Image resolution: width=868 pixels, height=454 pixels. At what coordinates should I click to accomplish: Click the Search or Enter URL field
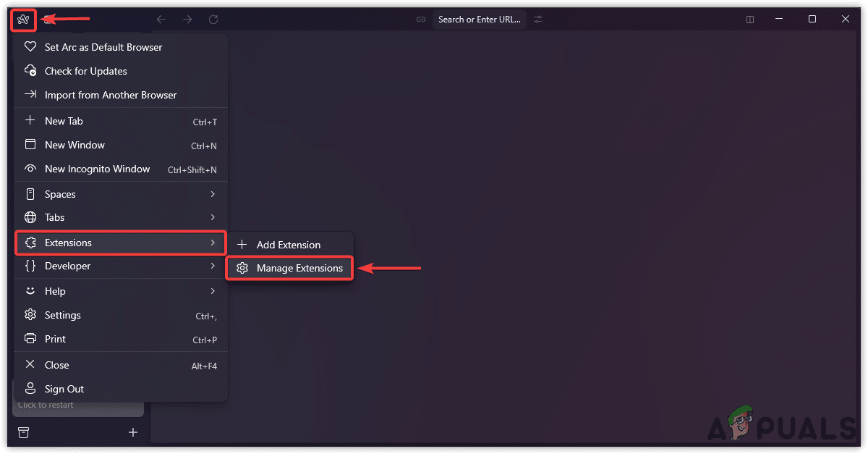[479, 20]
